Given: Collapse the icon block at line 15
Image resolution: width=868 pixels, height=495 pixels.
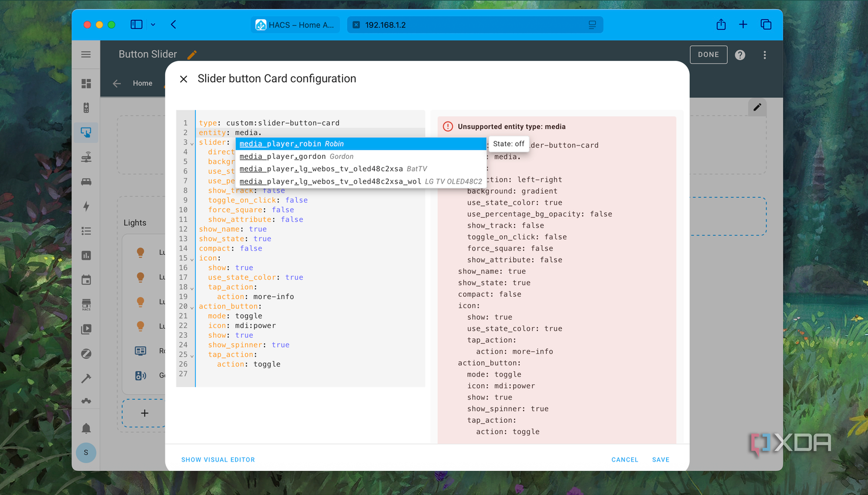Looking at the screenshot, I should [x=192, y=259].
